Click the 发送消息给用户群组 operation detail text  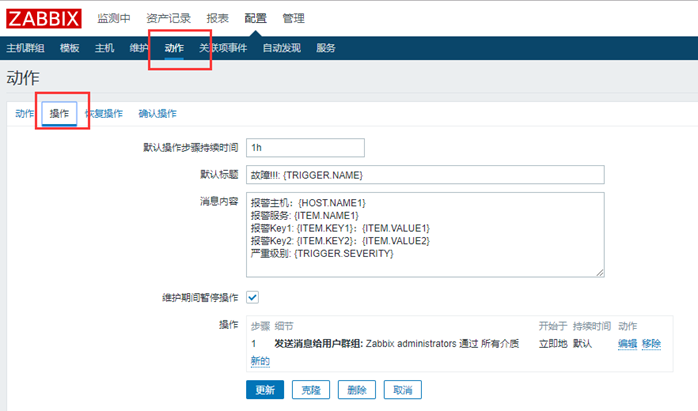tap(397, 344)
